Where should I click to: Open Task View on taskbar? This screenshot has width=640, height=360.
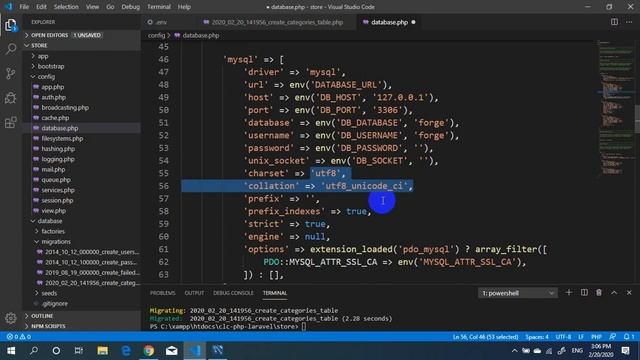coord(79,351)
